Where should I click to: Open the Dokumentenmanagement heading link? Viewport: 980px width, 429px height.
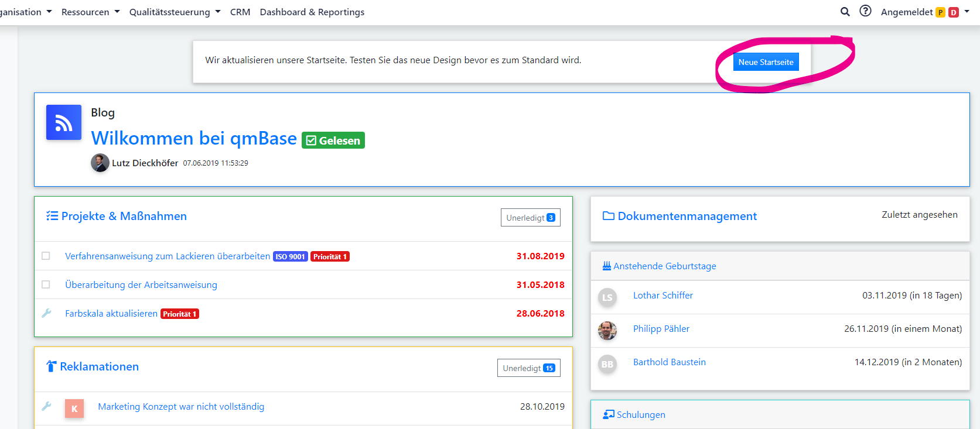(x=687, y=216)
